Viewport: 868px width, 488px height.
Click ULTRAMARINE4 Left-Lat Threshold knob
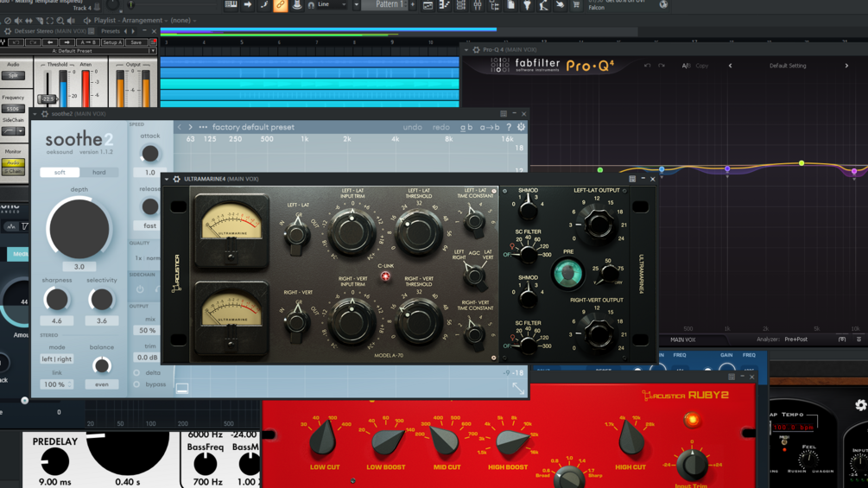click(x=419, y=231)
